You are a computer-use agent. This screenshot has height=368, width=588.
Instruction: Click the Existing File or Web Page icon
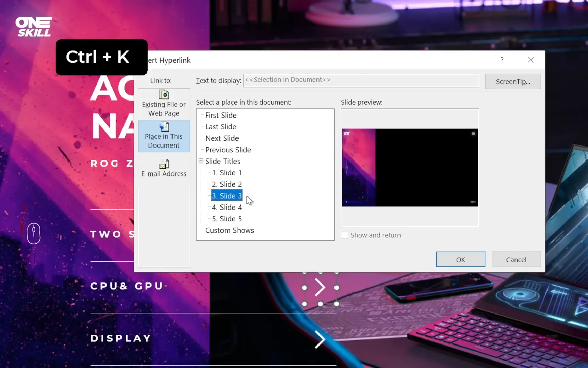(x=164, y=95)
